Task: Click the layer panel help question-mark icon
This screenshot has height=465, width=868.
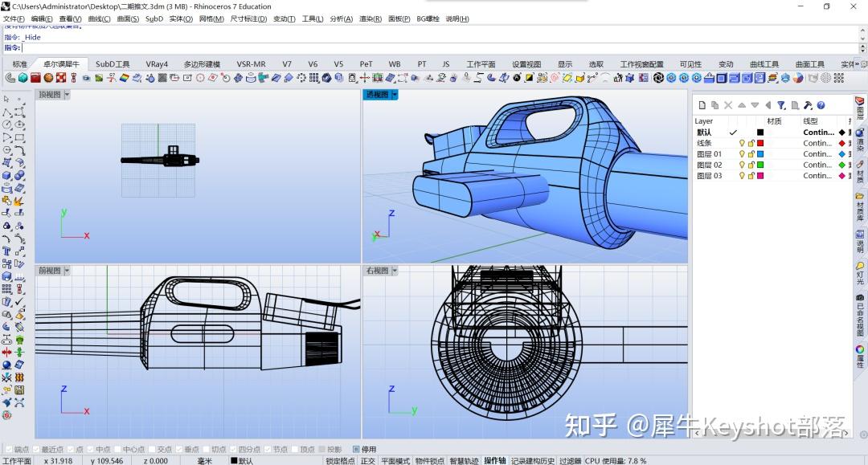Action: click(x=821, y=105)
